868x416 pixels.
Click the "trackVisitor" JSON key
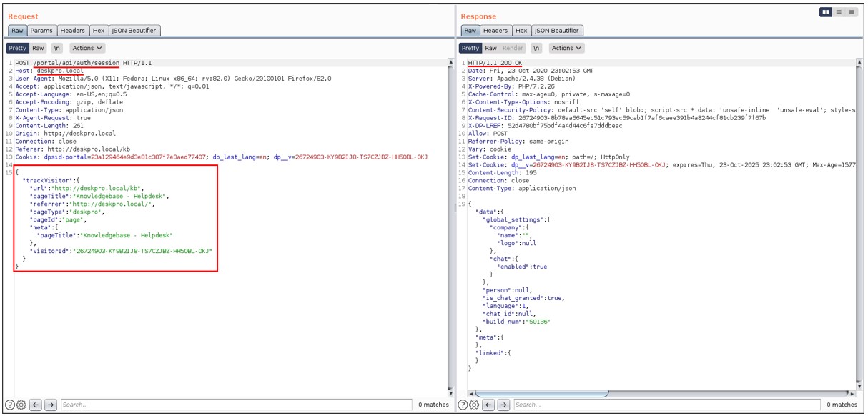click(48, 180)
